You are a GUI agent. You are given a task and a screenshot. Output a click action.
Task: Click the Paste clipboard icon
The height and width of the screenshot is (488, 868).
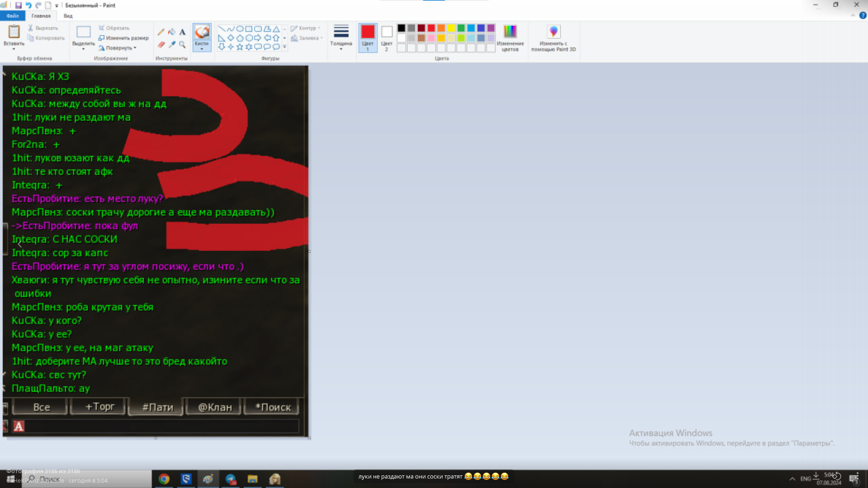[x=14, y=32]
